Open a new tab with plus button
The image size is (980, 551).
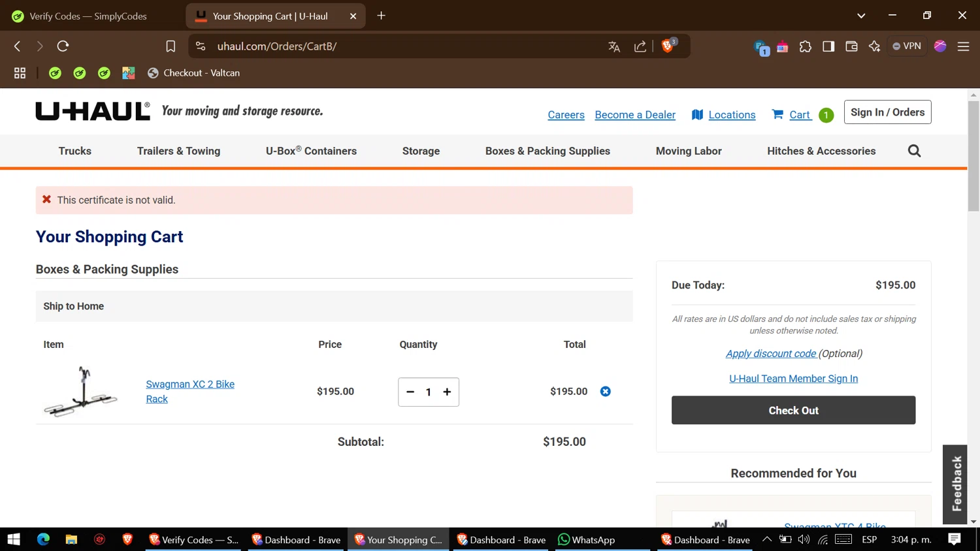(382, 16)
